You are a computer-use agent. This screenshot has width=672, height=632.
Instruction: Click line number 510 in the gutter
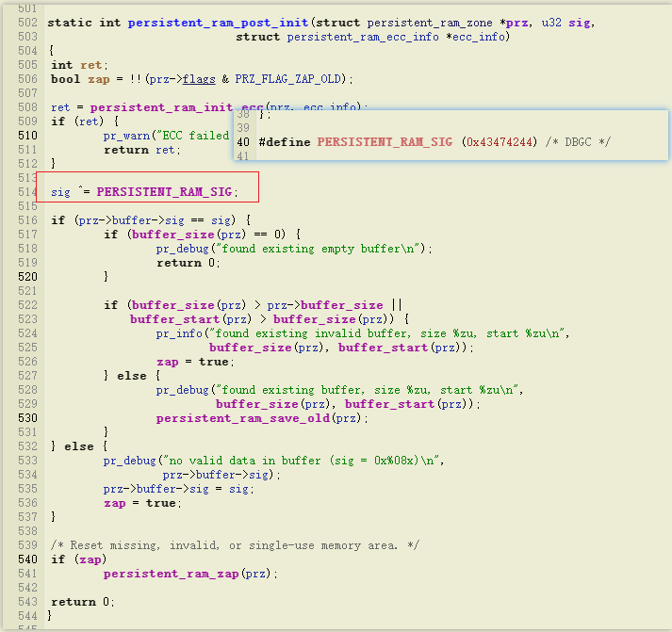(x=27, y=136)
